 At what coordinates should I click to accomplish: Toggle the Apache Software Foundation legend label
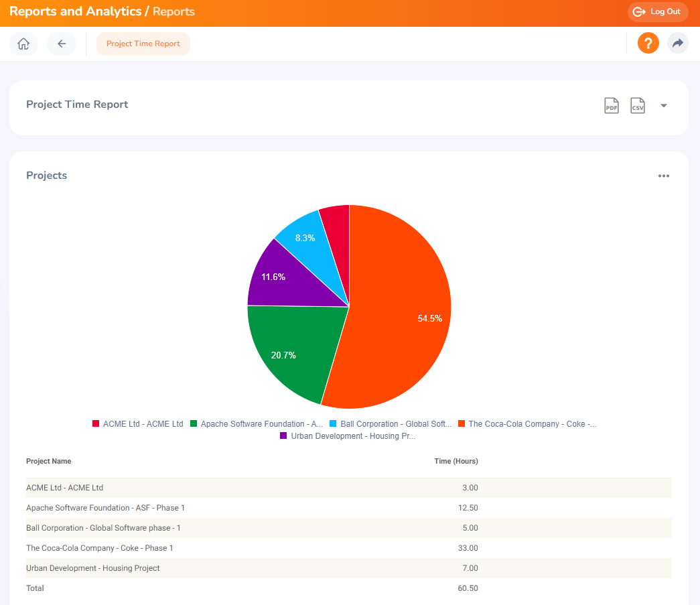pos(262,423)
